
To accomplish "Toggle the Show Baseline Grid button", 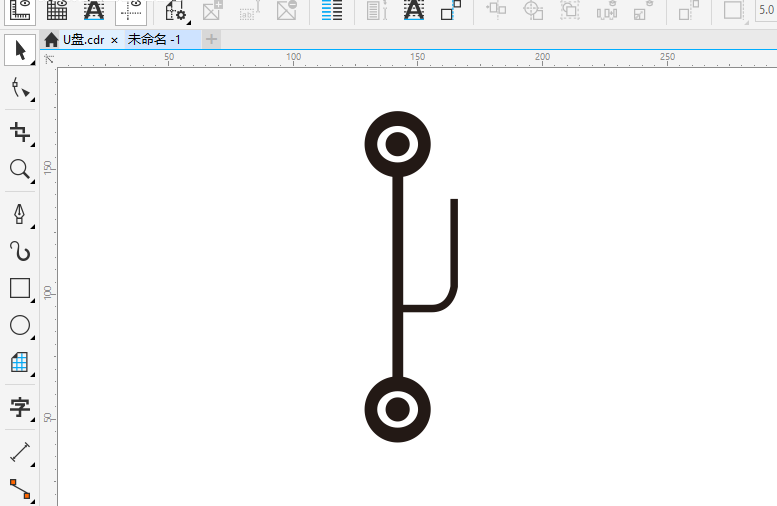I will [94, 10].
